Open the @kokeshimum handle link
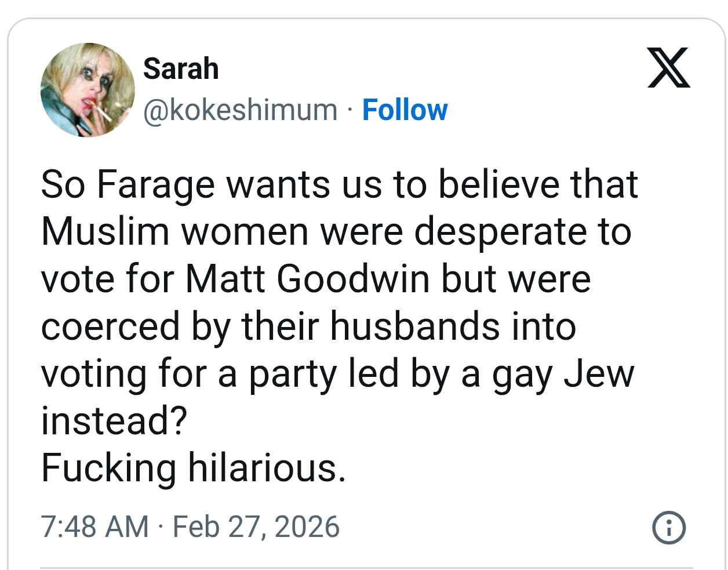This screenshot has height=570, width=728. 240,110
